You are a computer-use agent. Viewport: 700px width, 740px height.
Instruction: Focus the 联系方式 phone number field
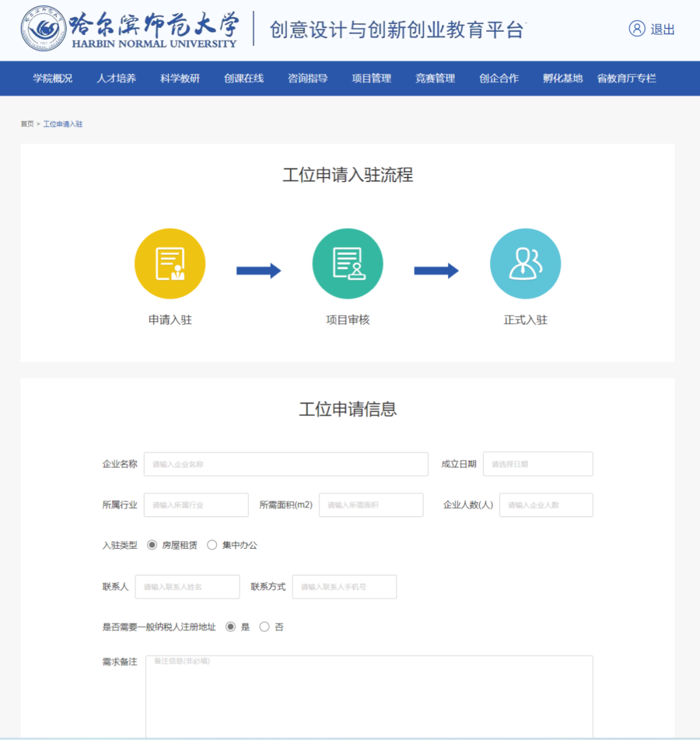point(344,586)
